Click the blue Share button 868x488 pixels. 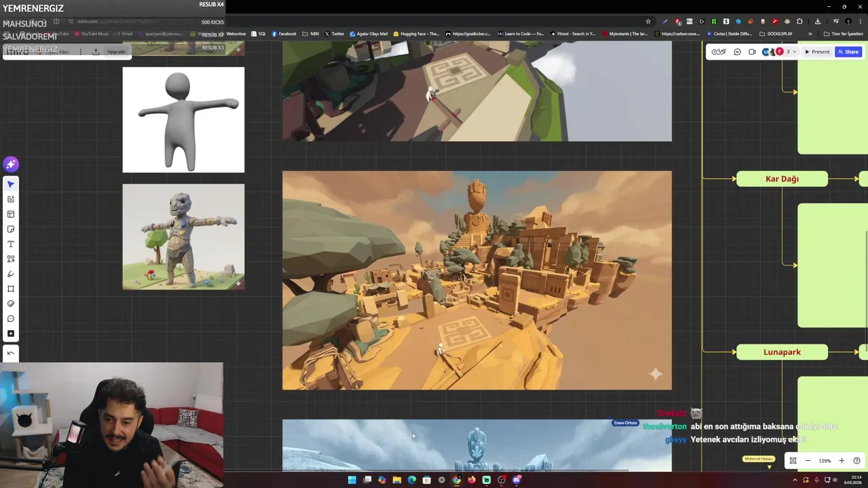click(848, 52)
